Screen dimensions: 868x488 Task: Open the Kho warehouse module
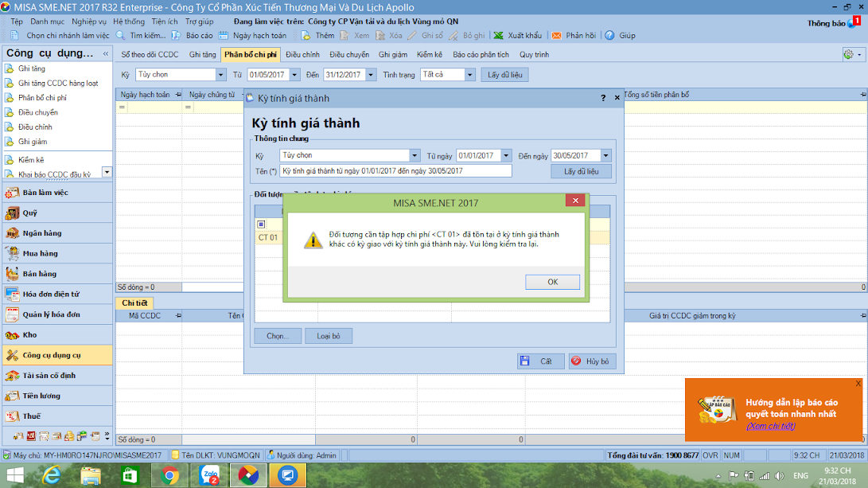pyautogui.click(x=57, y=335)
